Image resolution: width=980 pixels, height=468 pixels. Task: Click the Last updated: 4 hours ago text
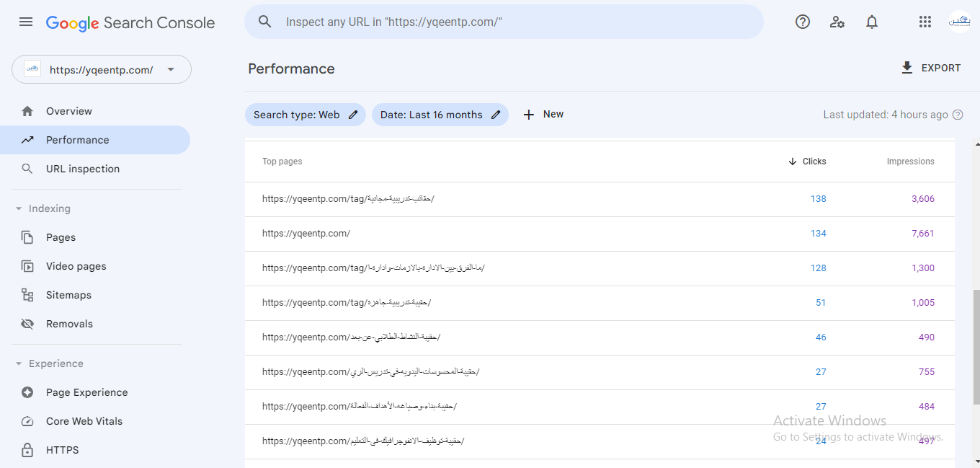tap(886, 115)
